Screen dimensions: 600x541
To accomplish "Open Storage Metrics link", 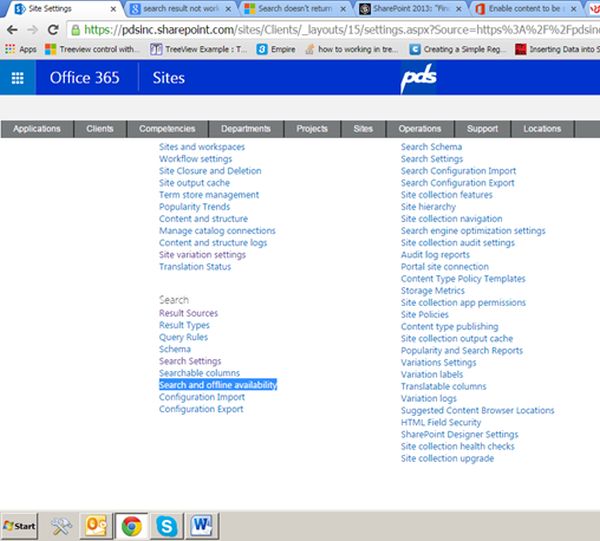I will pos(432,291).
